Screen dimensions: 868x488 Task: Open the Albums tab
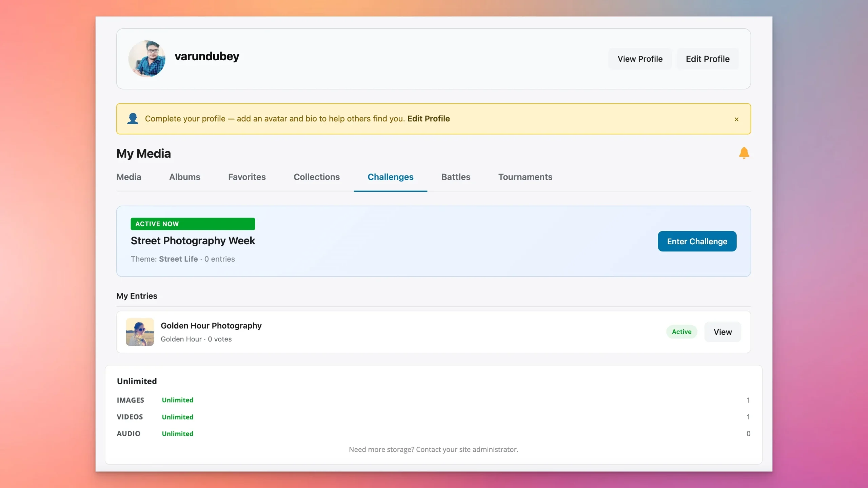coord(184,177)
